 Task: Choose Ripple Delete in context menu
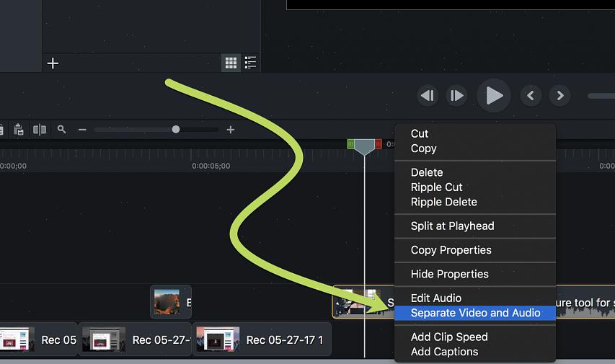point(443,202)
